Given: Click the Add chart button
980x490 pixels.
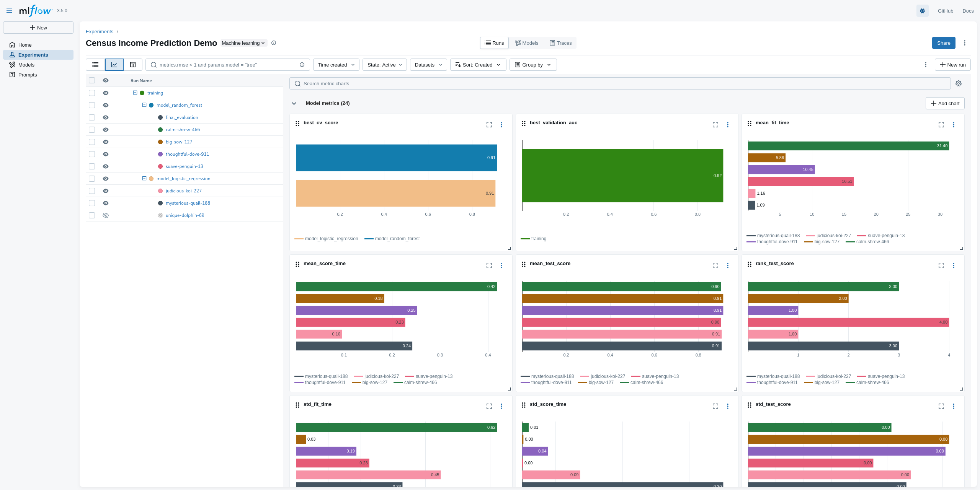Looking at the screenshot, I should click(945, 103).
